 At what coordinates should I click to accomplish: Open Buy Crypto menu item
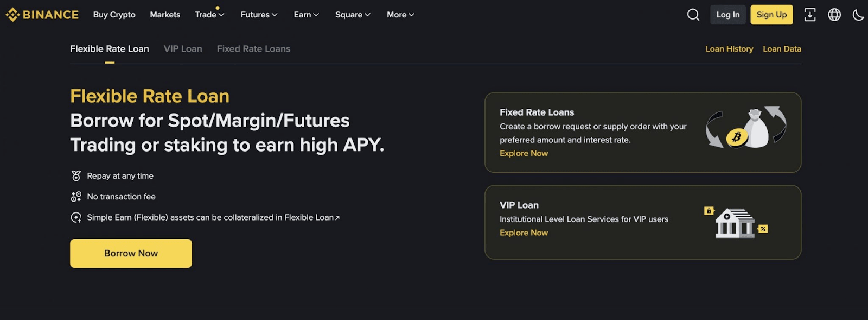(114, 15)
